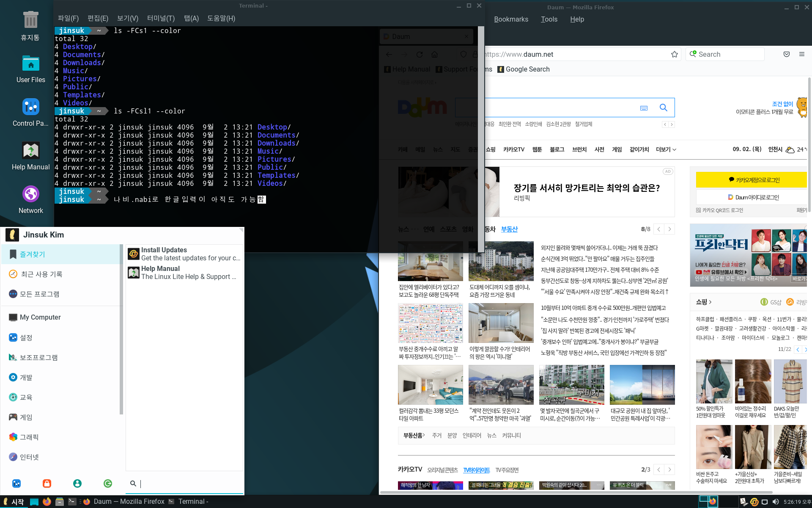Open the Google Search bookmark in Firefox

tap(524, 69)
